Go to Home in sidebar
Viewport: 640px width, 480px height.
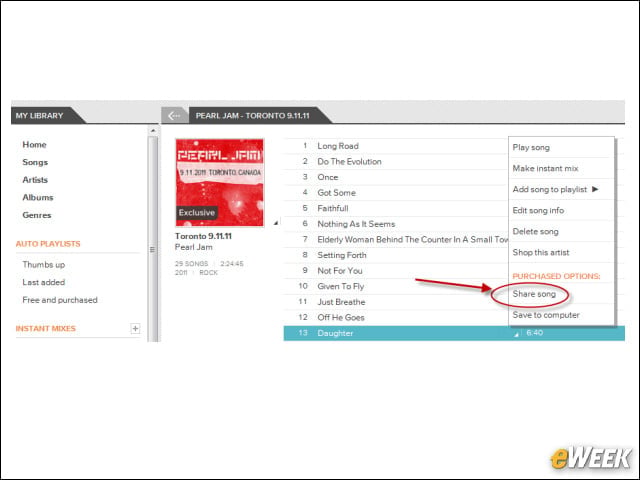34,144
